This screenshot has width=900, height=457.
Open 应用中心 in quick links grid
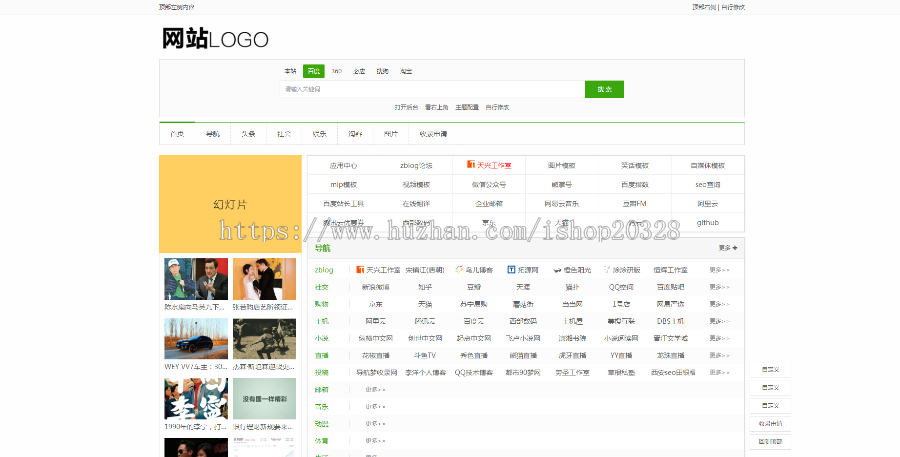click(343, 165)
